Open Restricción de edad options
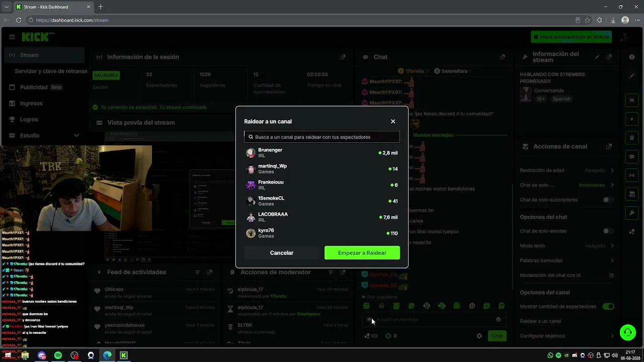 [567, 170]
